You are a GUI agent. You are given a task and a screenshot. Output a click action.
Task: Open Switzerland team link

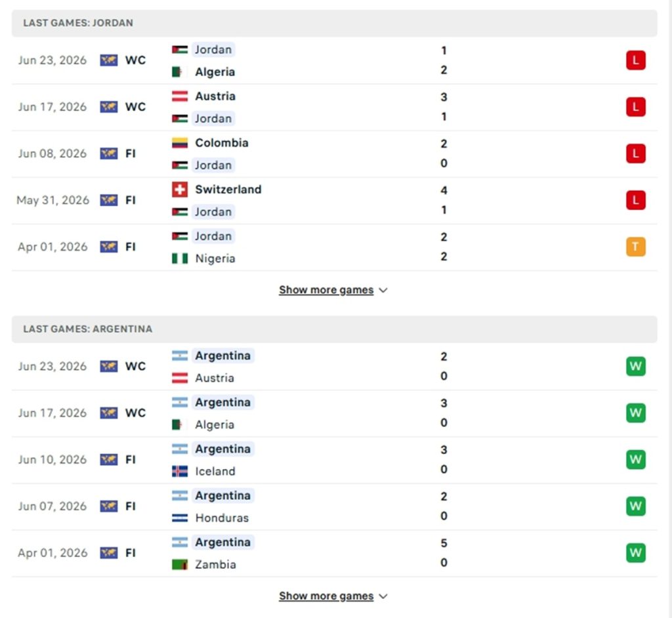pos(228,190)
